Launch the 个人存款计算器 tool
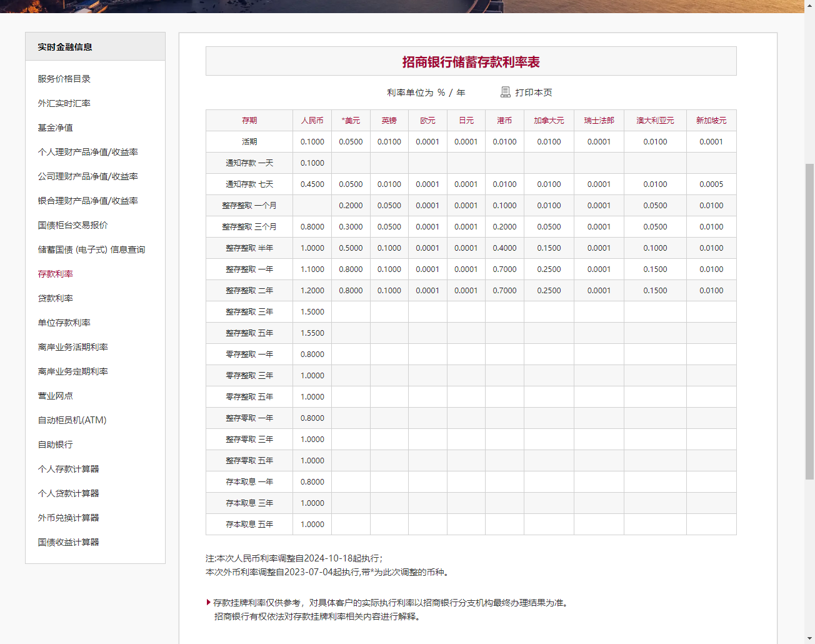815x644 pixels. (x=68, y=469)
